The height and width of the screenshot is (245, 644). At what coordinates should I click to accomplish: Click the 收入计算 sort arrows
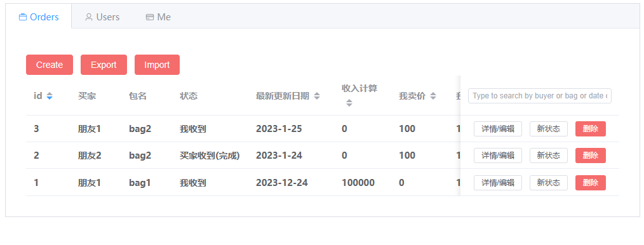tap(349, 103)
